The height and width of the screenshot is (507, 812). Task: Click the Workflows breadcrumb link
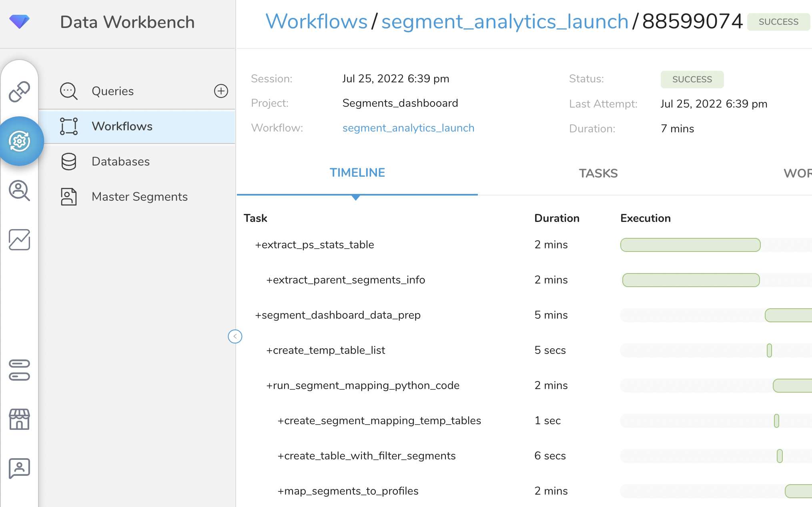(316, 22)
